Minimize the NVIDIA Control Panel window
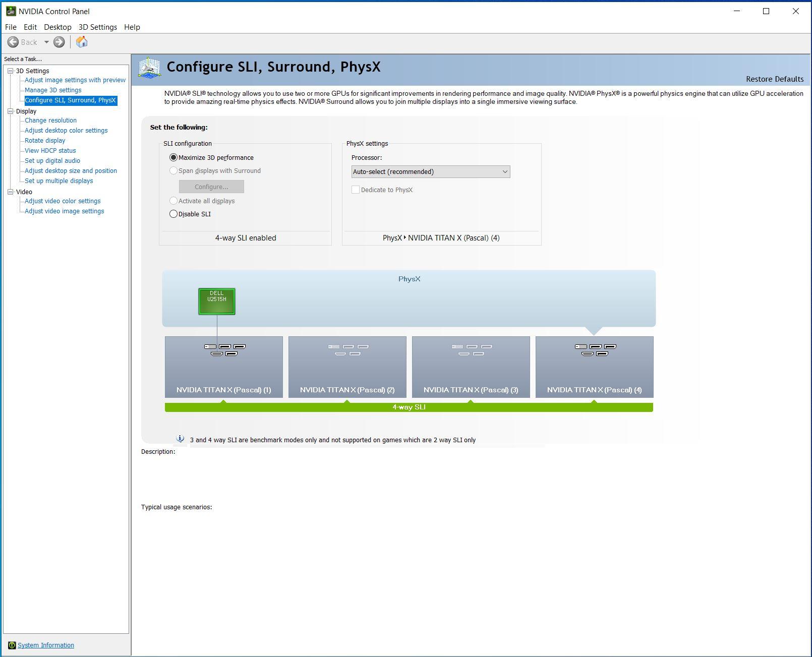812x657 pixels. click(x=737, y=11)
